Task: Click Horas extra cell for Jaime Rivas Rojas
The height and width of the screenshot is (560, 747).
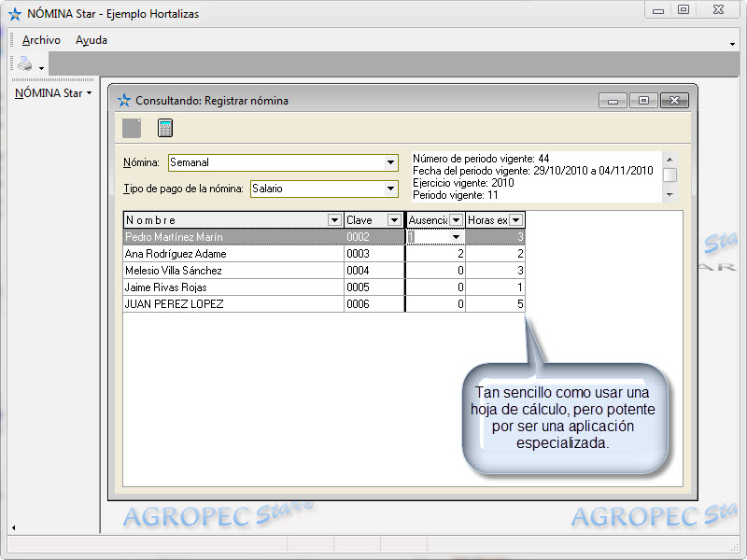Action: click(x=496, y=287)
